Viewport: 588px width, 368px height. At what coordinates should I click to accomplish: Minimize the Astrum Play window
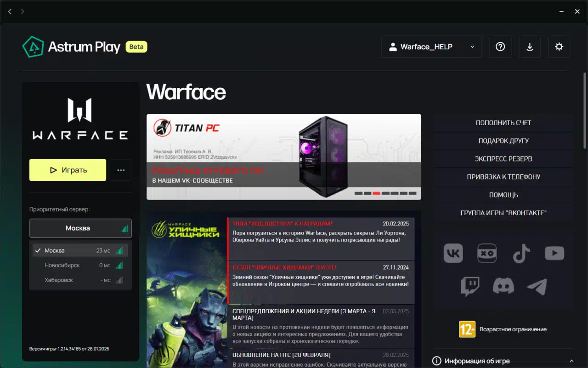tap(562, 11)
